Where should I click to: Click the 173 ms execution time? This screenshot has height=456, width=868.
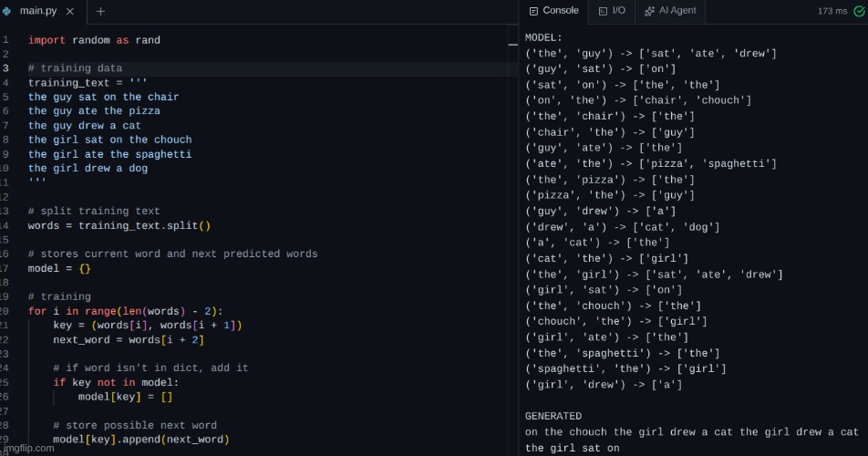[832, 11]
